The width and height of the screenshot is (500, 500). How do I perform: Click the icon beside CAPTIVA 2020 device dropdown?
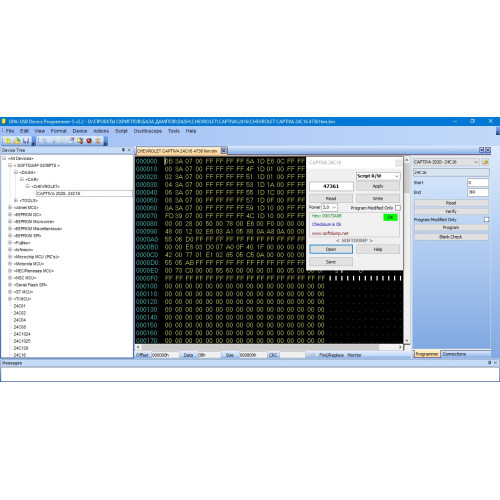(485, 162)
